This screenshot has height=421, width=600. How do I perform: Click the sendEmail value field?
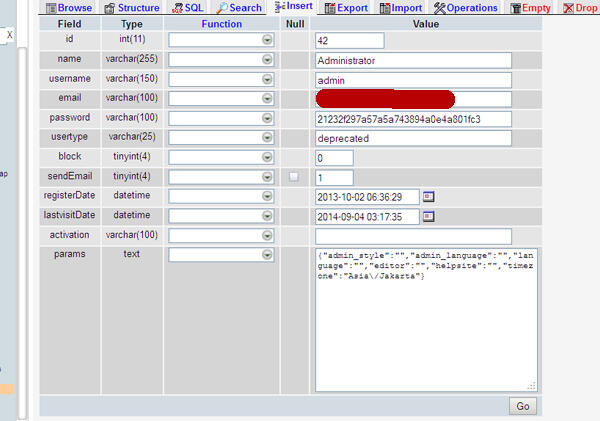tap(334, 178)
